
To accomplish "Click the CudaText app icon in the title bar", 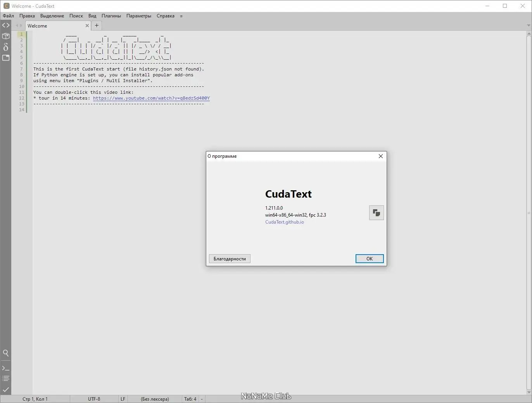I will 6,6.
